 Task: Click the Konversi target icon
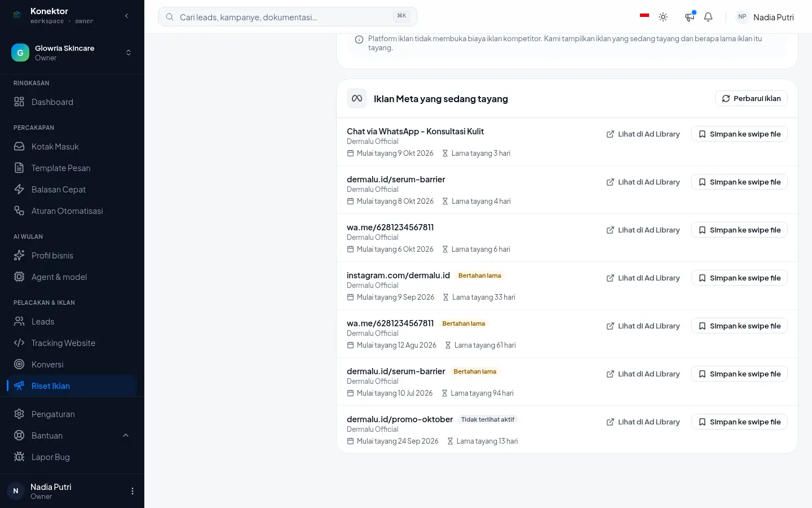coord(19,365)
